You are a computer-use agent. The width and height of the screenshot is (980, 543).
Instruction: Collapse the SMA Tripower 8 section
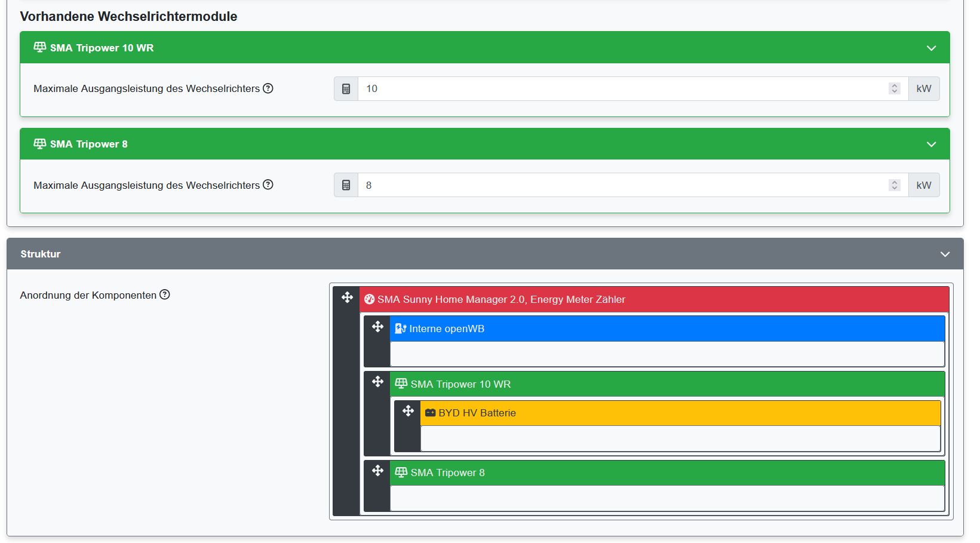click(930, 143)
